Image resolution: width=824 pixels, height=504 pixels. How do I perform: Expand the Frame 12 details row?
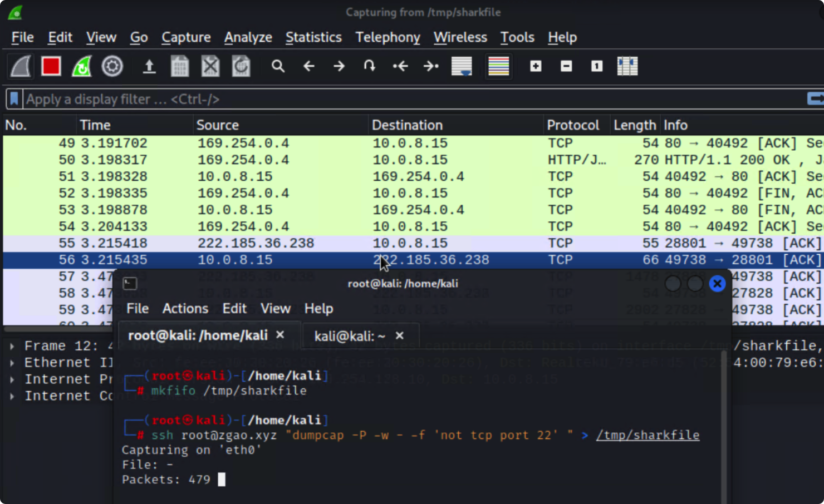coord(12,346)
